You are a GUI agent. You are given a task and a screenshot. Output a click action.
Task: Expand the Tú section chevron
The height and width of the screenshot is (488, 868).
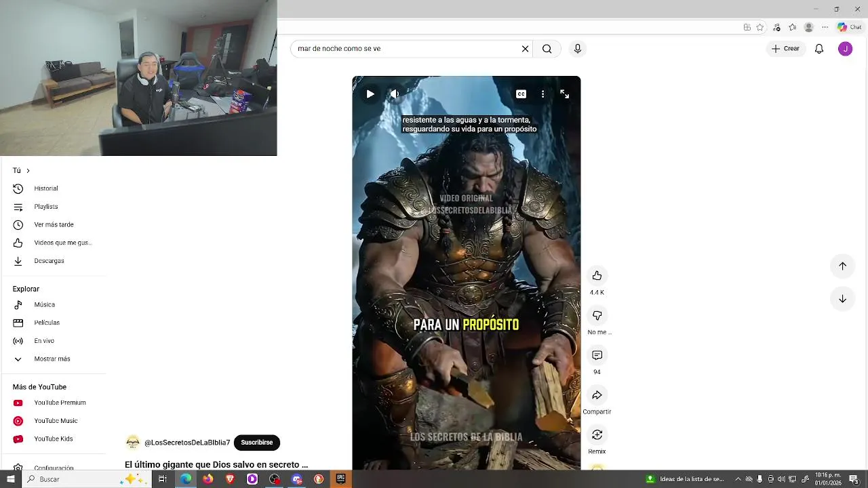pos(28,171)
